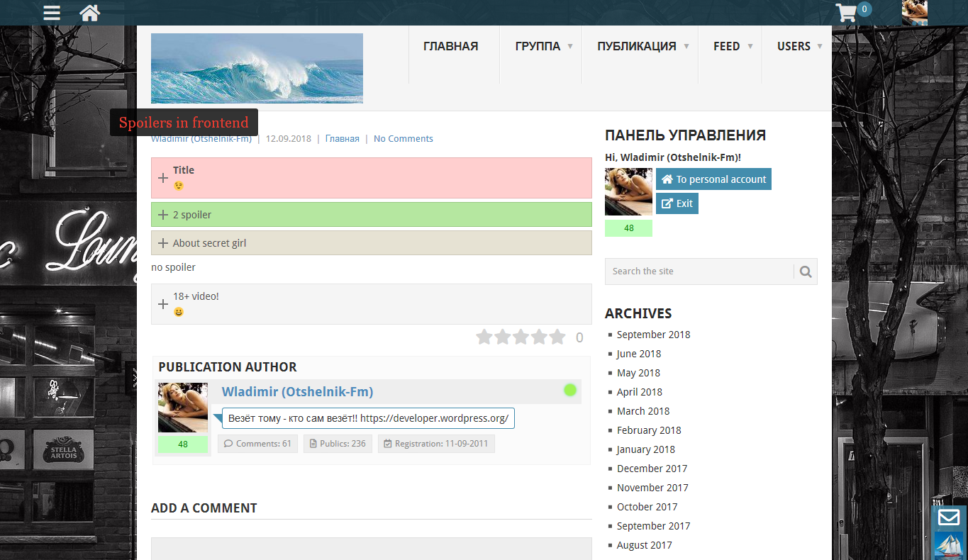The height and width of the screenshot is (560, 968).
Task: Click the To personal account button
Action: coord(713,179)
